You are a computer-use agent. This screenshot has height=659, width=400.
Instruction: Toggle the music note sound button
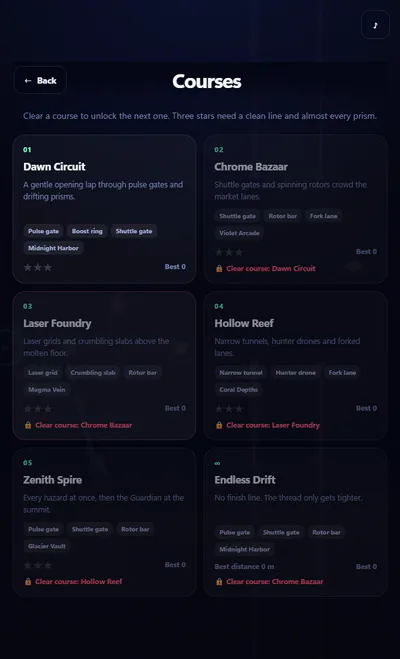375,25
